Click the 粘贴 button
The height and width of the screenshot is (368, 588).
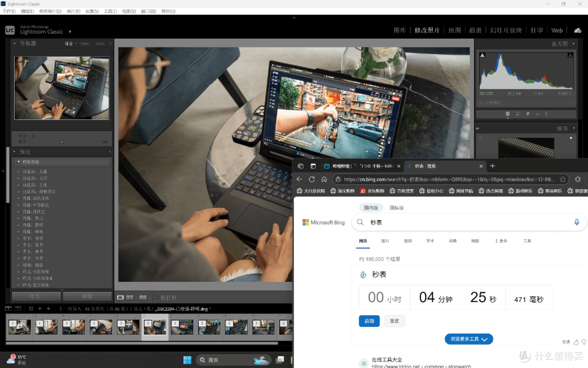point(87,296)
